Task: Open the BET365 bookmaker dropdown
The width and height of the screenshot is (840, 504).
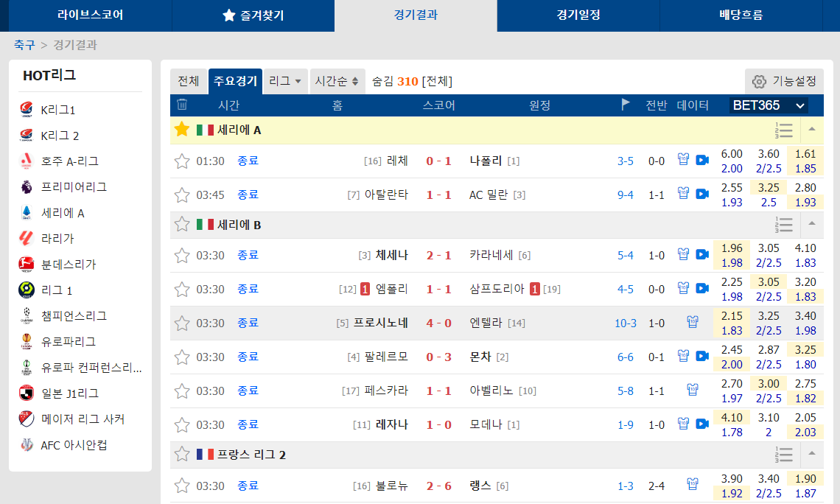Action: 769,105
